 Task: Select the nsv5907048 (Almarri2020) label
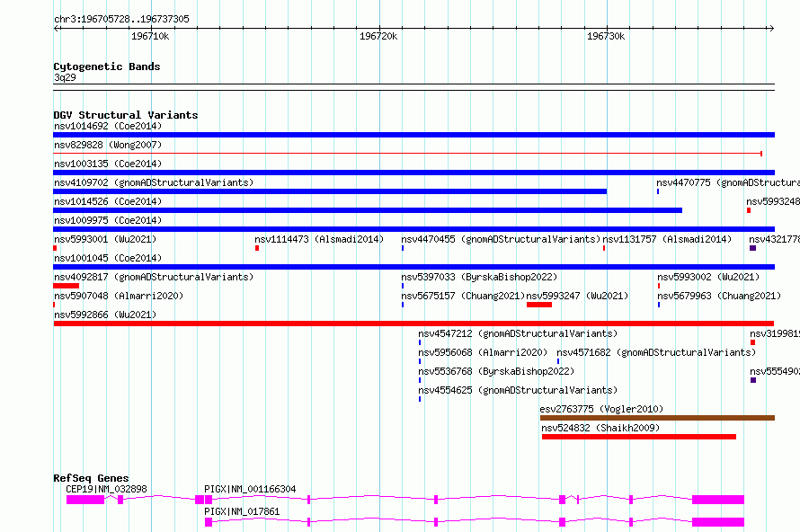click(119, 296)
